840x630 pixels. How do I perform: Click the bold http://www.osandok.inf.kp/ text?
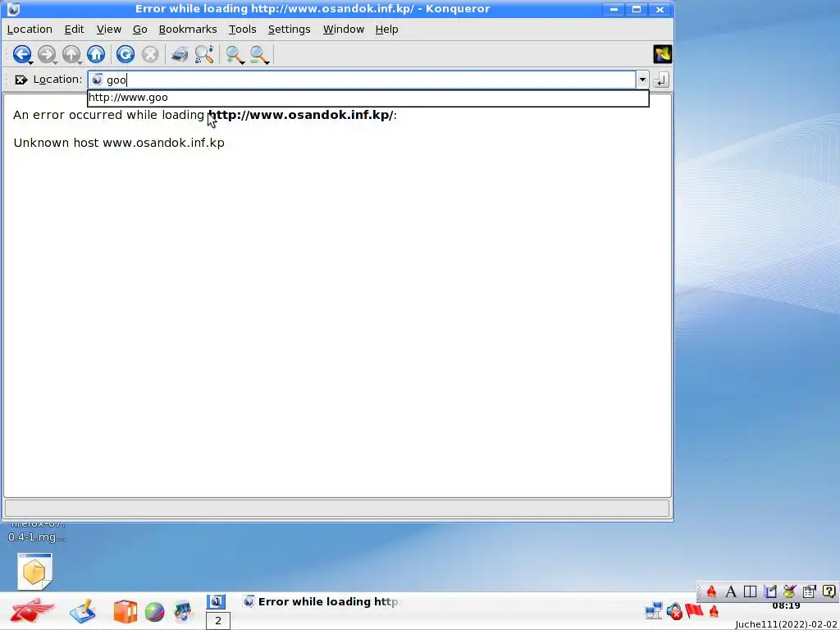[x=300, y=115]
